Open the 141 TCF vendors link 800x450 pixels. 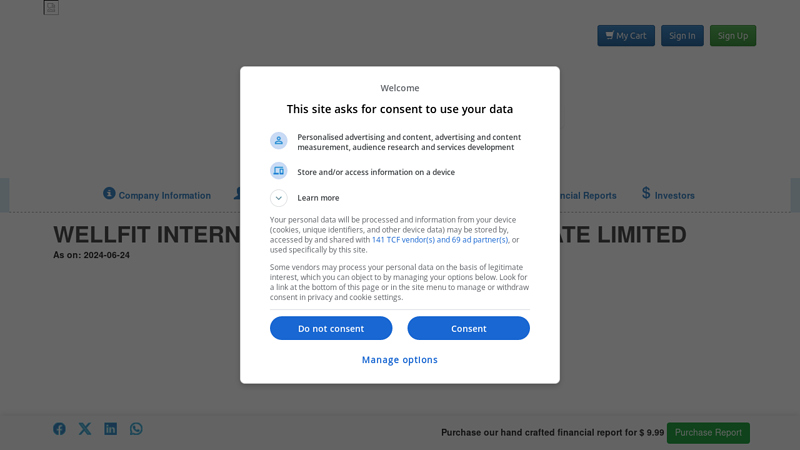tap(439, 240)
